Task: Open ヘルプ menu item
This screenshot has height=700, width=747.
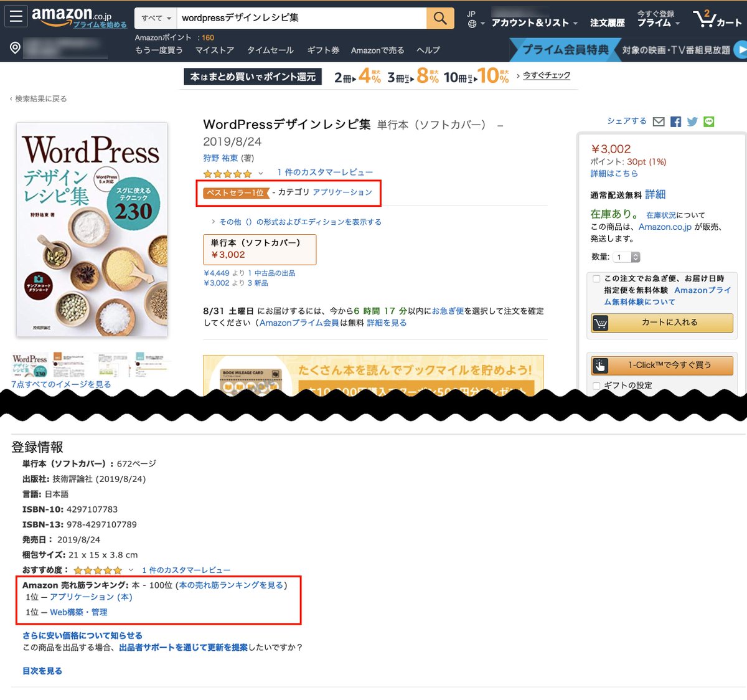Action: (x=428, y=50)
